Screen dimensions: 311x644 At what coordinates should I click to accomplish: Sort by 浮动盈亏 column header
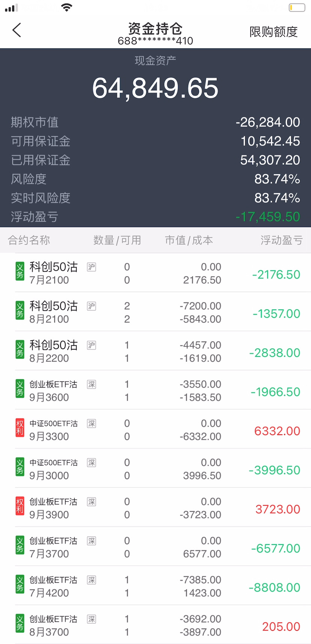pos(282,240)
